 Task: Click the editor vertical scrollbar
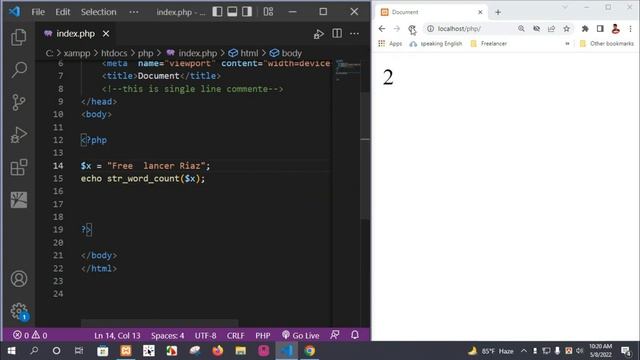pyautogui.click(x=365, y=155)
